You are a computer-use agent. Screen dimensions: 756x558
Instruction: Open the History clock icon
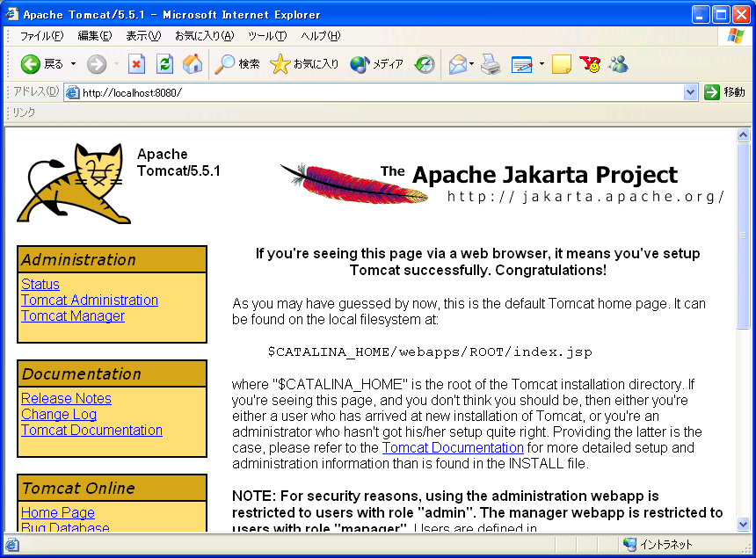[x=425, y=64]
